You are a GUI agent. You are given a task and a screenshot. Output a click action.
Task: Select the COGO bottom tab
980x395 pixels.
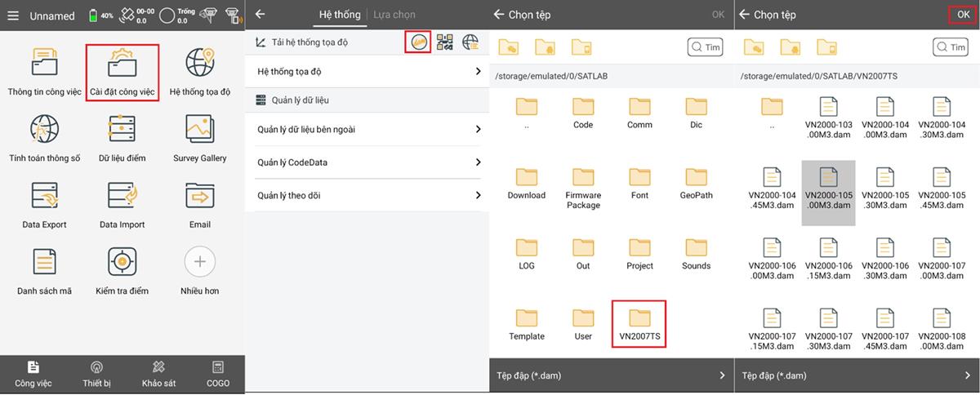(x=217, y=374)
